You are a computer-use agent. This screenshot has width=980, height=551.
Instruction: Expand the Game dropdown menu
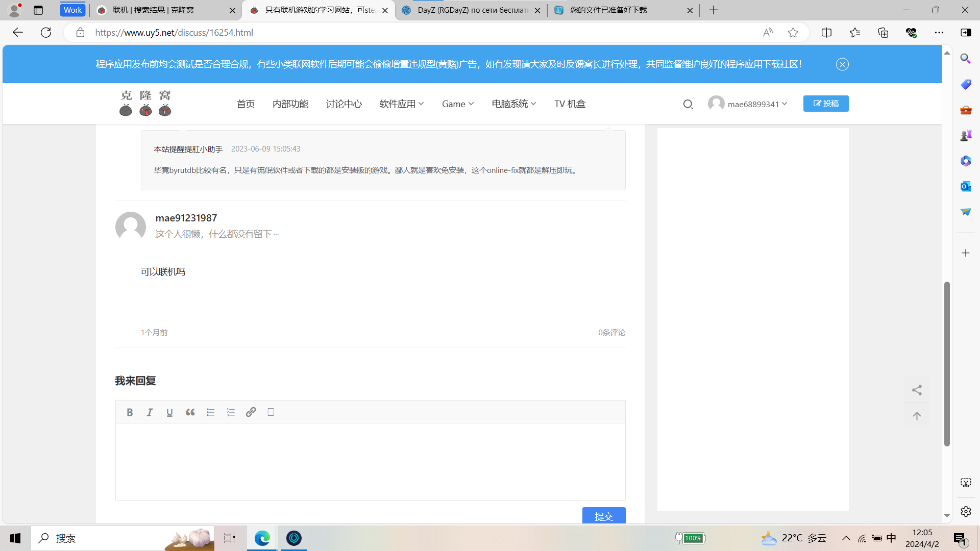point(458,104)
